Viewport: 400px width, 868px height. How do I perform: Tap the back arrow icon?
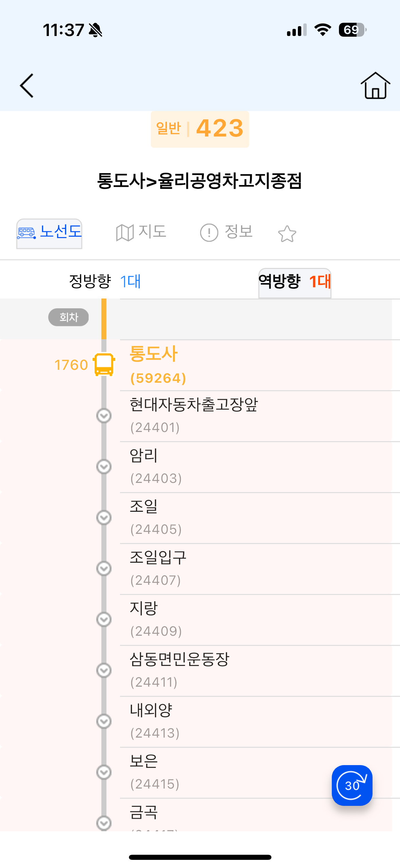pyautogui.click(x=27, y=86)
